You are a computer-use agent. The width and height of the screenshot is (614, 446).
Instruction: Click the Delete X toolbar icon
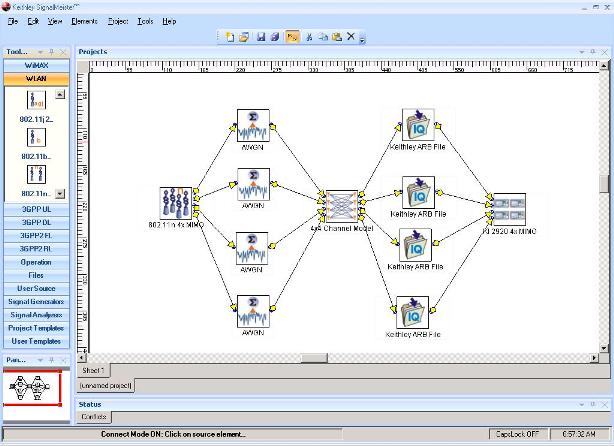(x=350, y=37)
